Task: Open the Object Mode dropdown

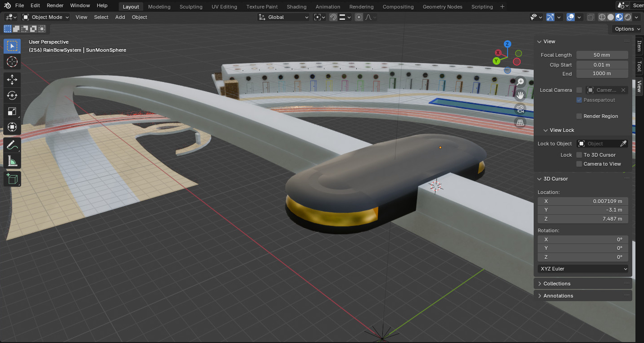Action: coord(45,17)
